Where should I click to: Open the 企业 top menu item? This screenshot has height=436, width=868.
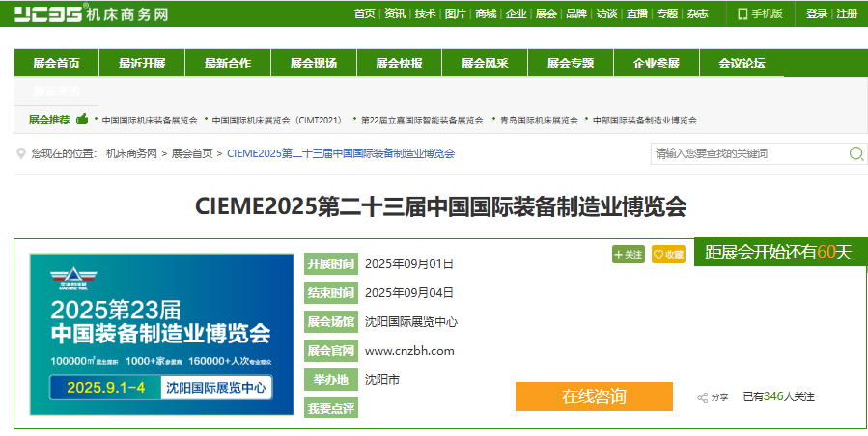point(516,14)
